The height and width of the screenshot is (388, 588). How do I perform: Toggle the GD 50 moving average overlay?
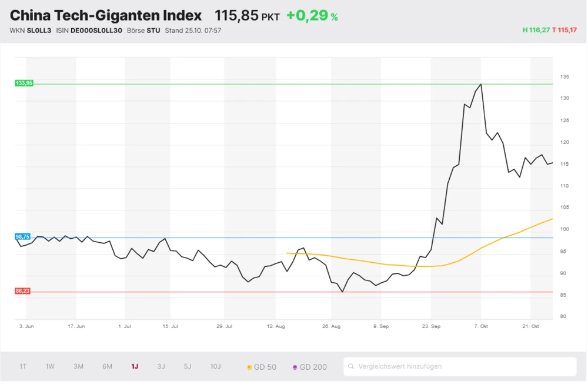265,366
